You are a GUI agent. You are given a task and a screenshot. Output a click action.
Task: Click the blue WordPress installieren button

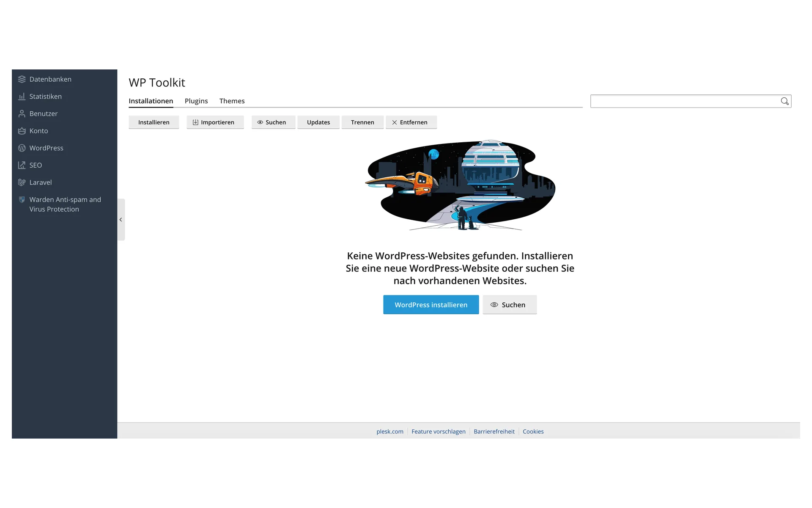[431, 305]
